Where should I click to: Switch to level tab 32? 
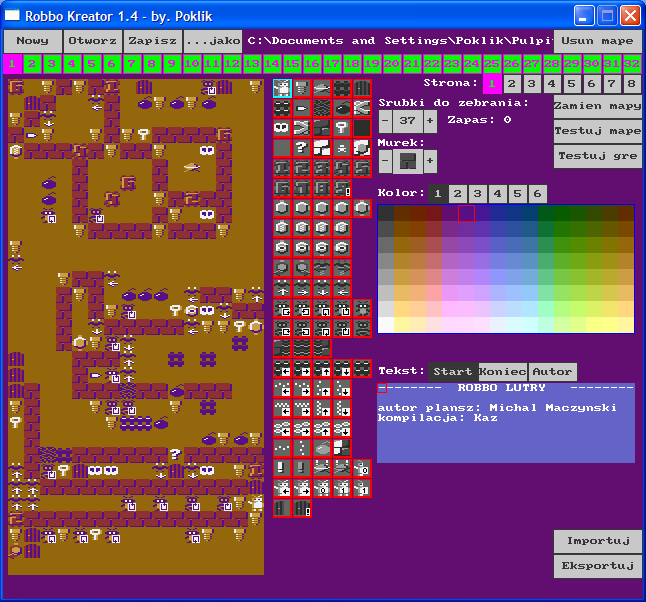[x=632, y=64]
